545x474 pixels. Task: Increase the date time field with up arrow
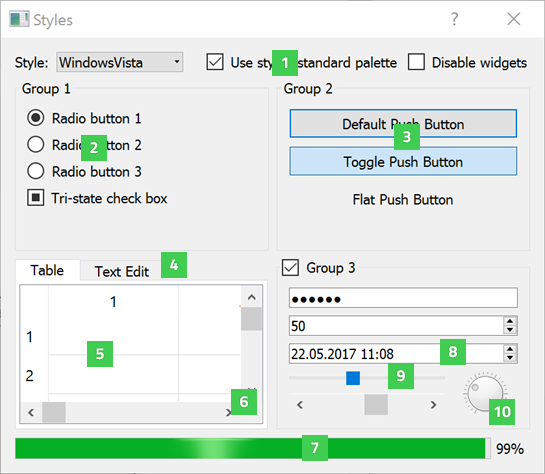tap(510, 350)
